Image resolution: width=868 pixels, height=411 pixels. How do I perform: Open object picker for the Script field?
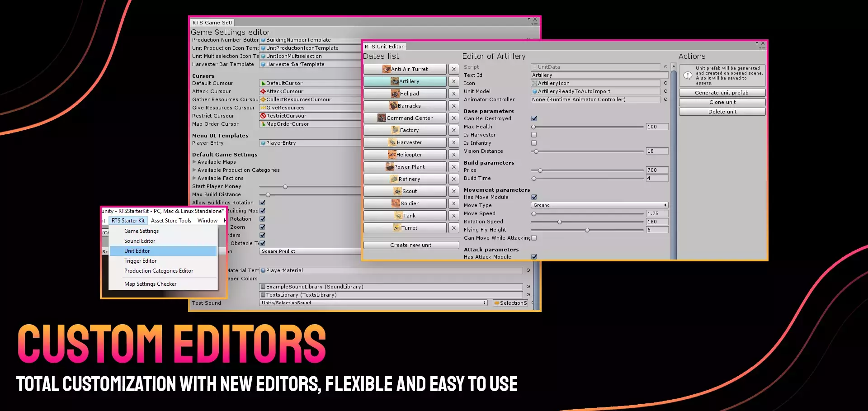[x=665, y=67]
